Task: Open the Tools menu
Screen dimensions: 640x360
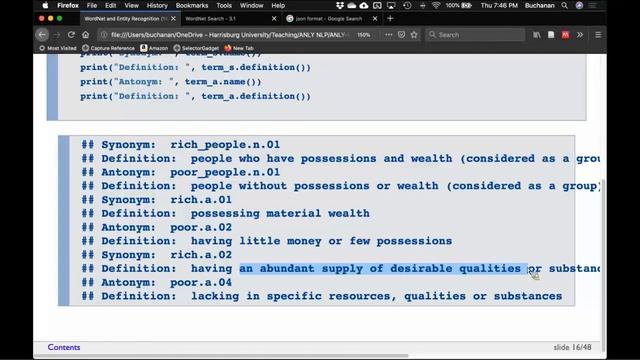Action: coord(224,5)
